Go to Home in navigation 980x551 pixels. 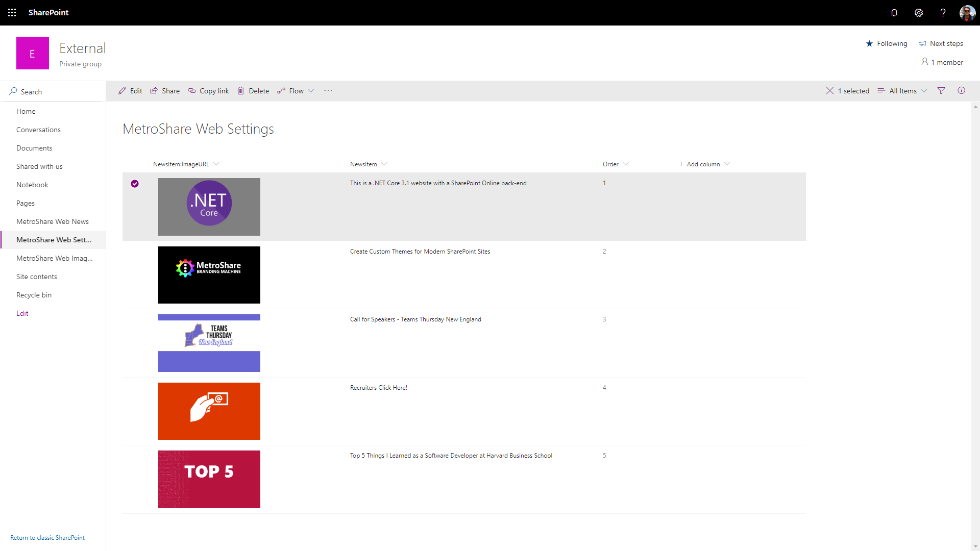coord(26,111)
